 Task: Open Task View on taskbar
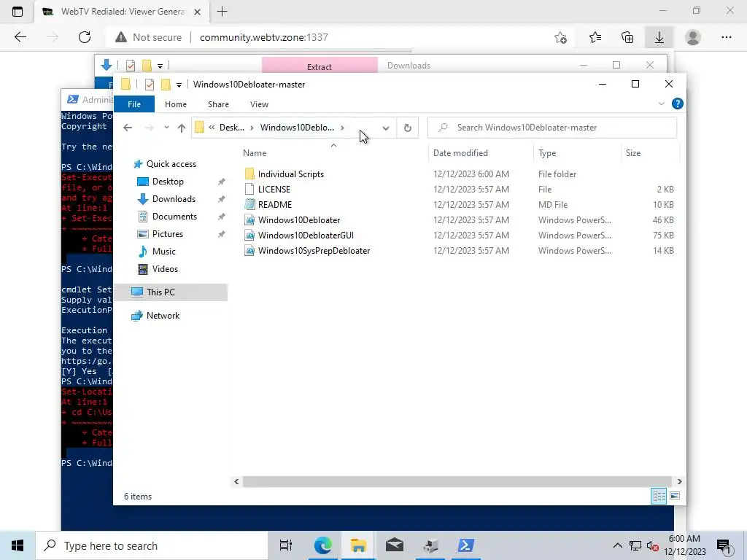(x=286, y=545)
